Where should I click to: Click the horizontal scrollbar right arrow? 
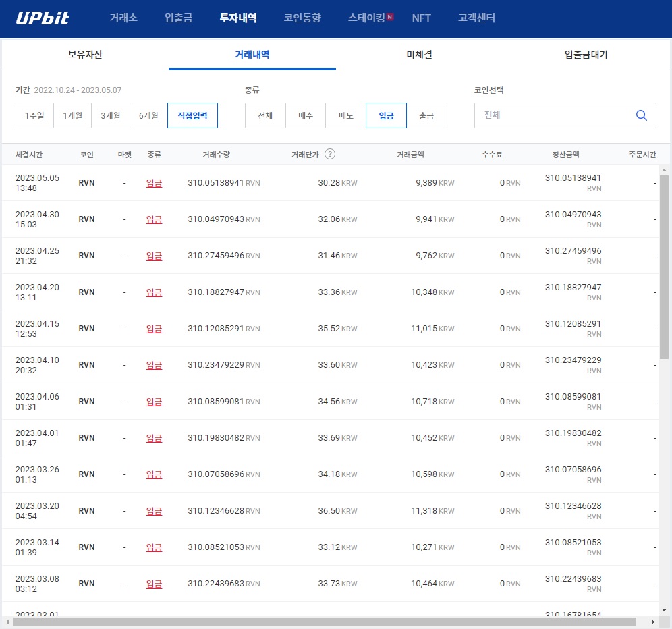(x=652, y=622)
